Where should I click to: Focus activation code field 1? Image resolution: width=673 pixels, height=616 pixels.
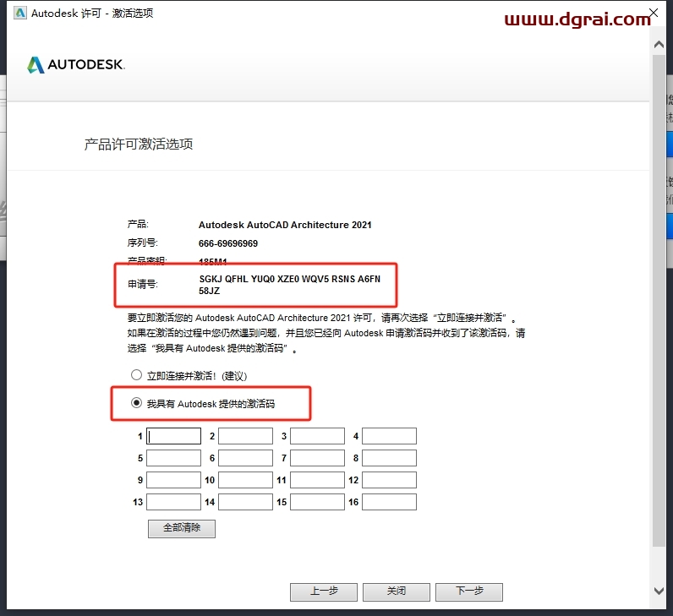(174, 436)
